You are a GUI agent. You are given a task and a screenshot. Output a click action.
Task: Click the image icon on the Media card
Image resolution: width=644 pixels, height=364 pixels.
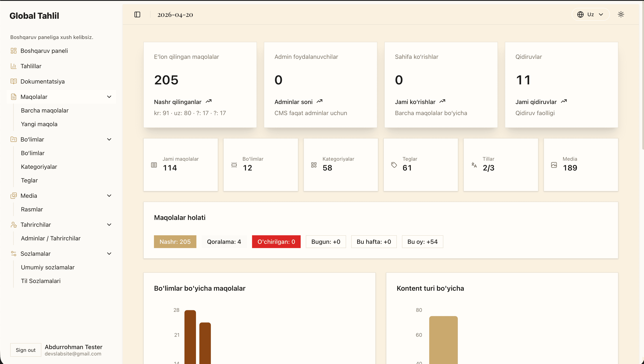click(554, 165)
